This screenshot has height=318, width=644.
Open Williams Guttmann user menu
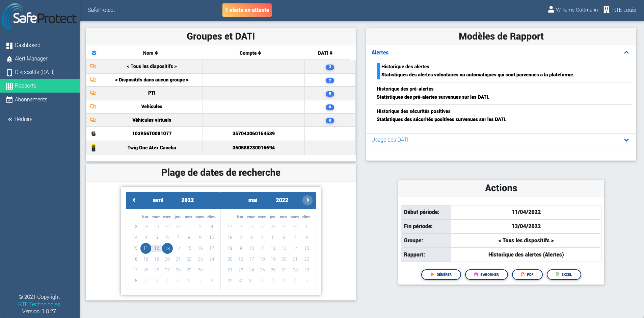pyautogui.click(x=576, y=10)
